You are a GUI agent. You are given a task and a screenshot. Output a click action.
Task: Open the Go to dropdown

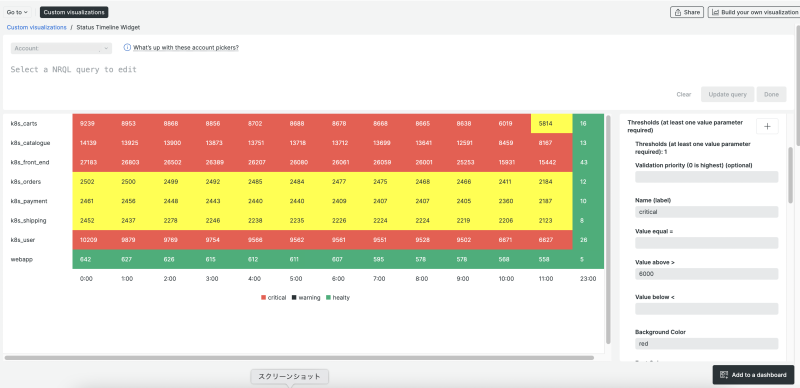pyautogui.click(x=17, y=12)
